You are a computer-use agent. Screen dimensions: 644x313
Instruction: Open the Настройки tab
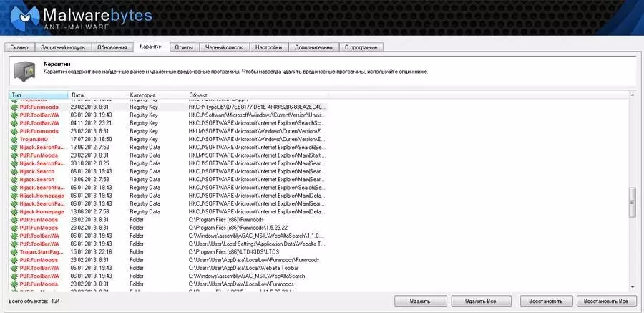pos(268,47)
